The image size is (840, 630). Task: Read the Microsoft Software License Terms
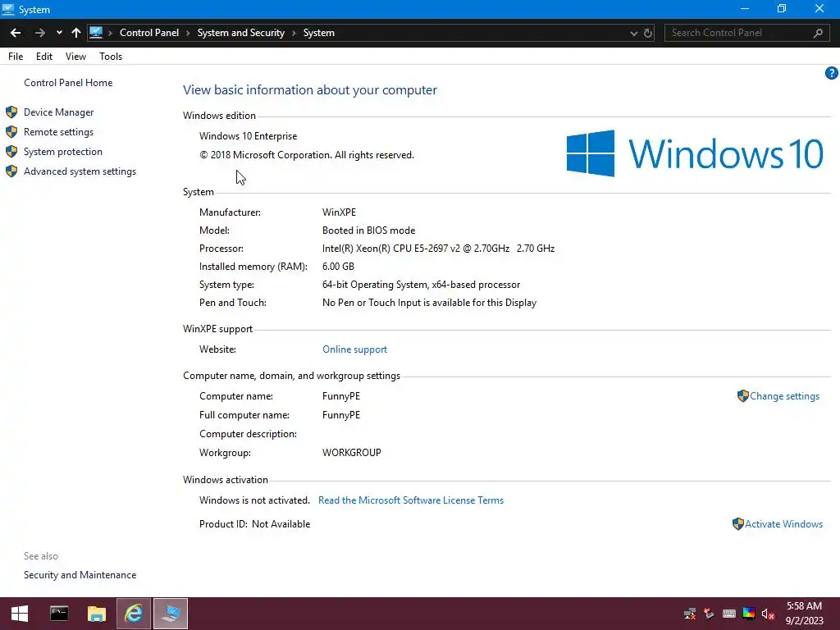(411, 500)
